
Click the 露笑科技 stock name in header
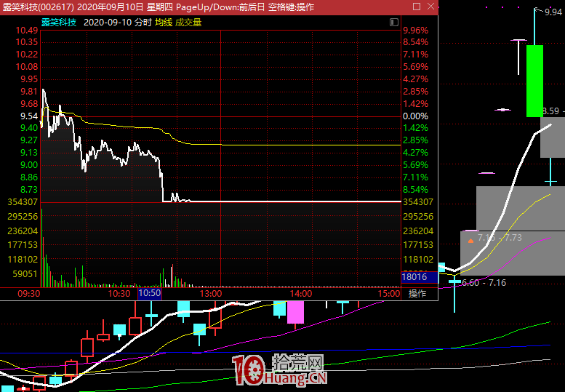tap(60, 23)
